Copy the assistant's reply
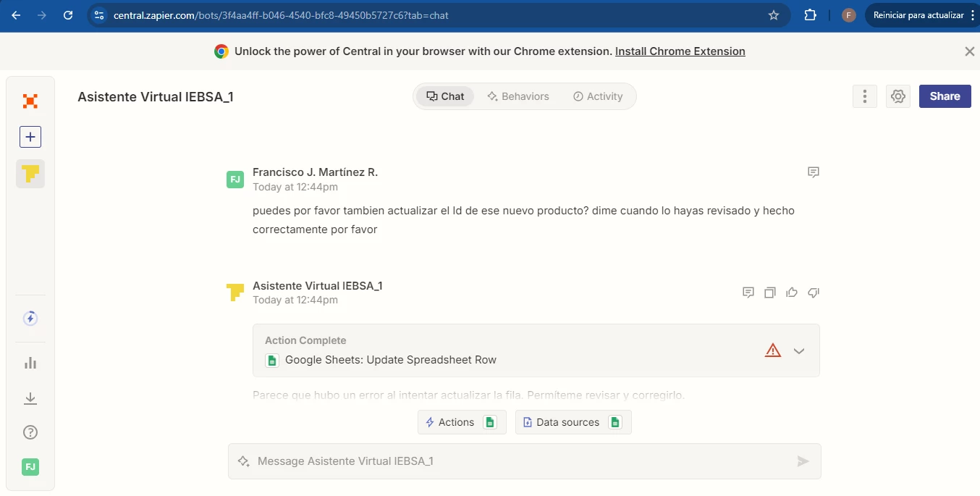This screenshot has width=980, height=496. (770, 293)
